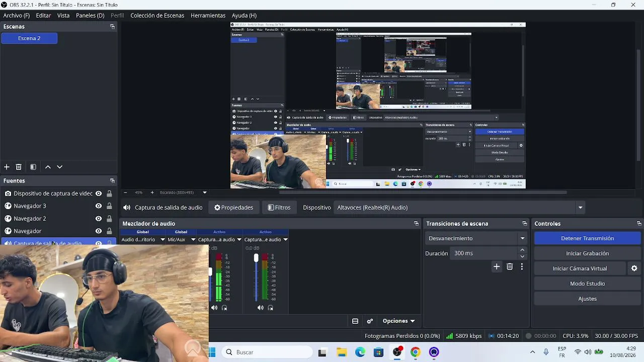Start the virtual camera with Iniciar Cámara Virtual
644x362 pixels.
click(x=580, y=268)
